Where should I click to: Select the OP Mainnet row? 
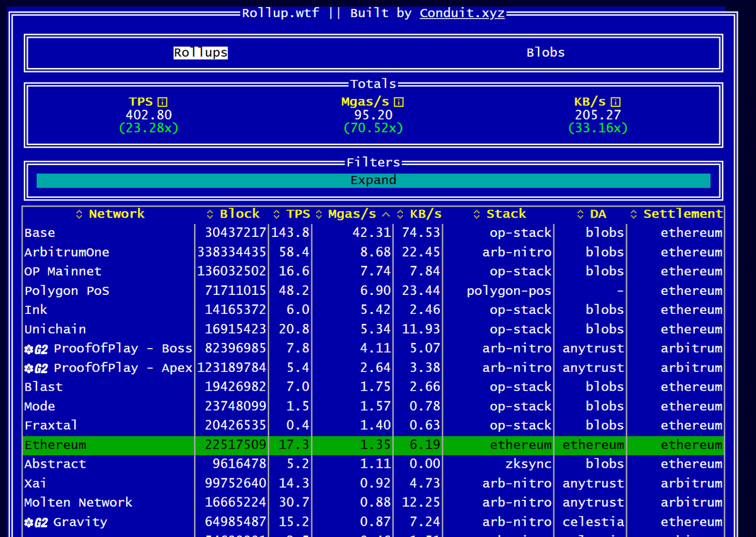[373, 272]
